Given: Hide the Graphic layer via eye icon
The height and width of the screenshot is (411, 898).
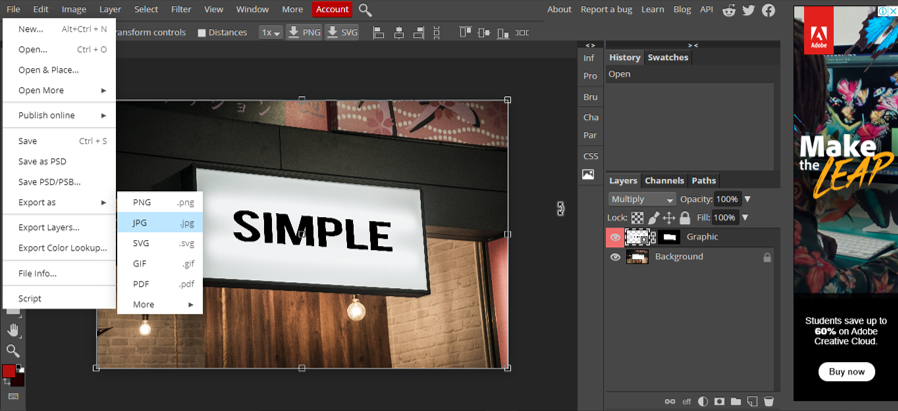Looking at the screenshot, I should pyautogui.click(x=615, y=237).
